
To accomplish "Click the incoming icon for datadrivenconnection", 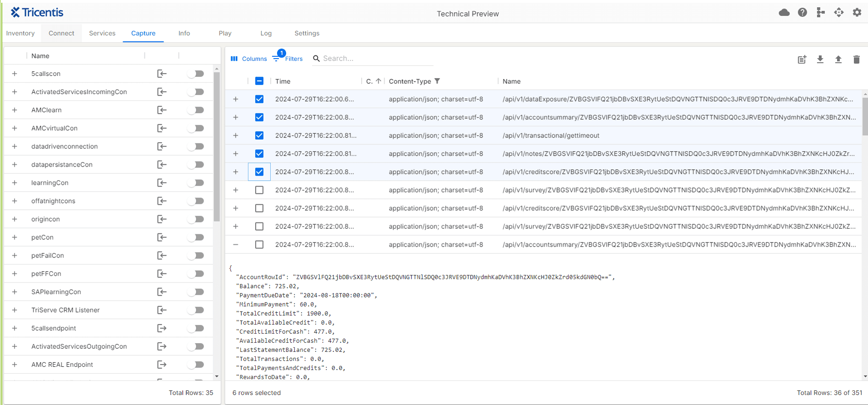I will pyautogui.click(x=162, y=146).
